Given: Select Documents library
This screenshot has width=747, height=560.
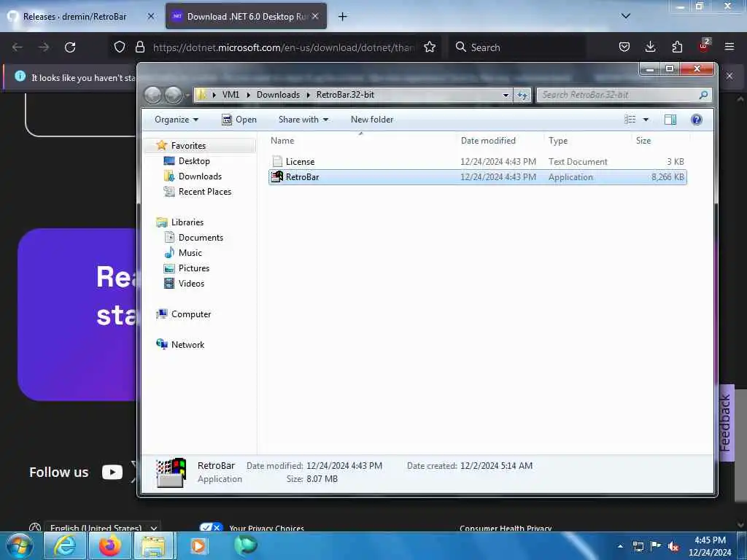Looking at the screenshot, I should 200,237.
